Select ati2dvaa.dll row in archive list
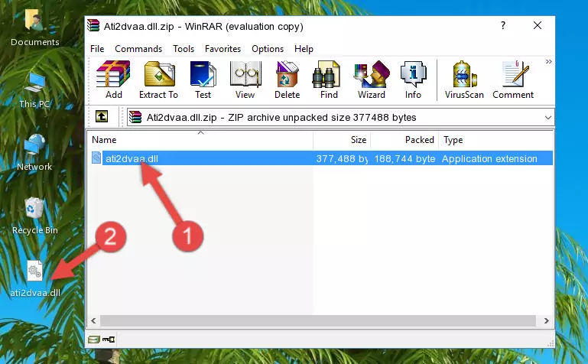The height and width of the screenshot is (364, 588). pos(320,158)
